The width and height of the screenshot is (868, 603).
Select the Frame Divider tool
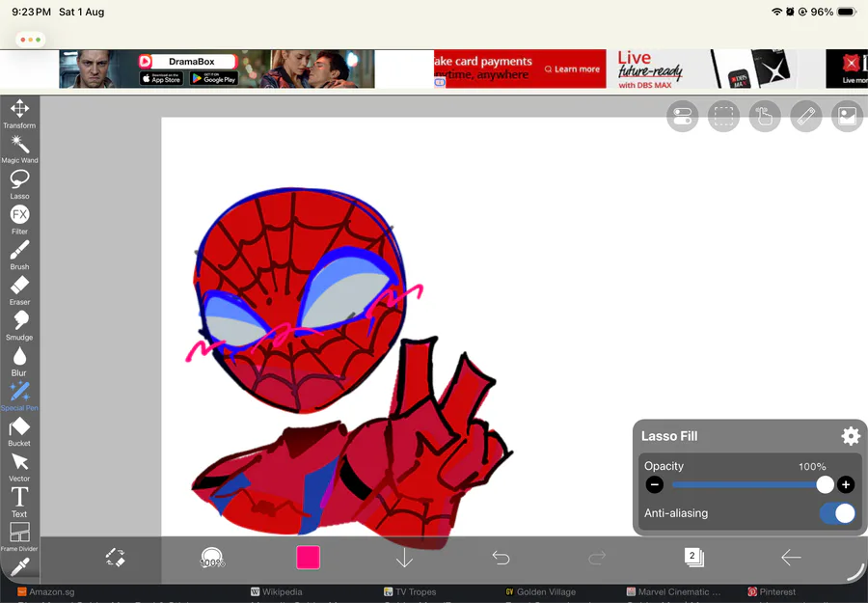pyautogui.click(x=19, y=537)
